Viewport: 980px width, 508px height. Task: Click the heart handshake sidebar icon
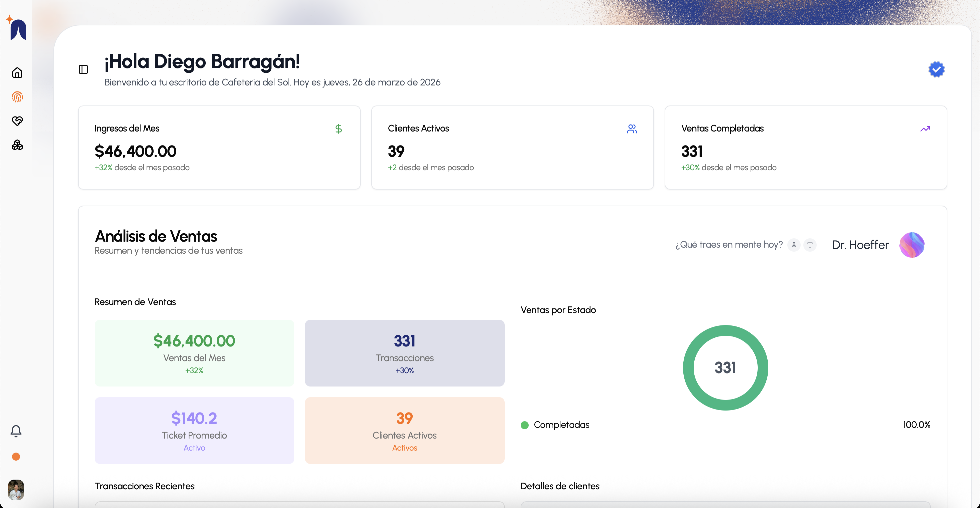[x=17, y=121]
